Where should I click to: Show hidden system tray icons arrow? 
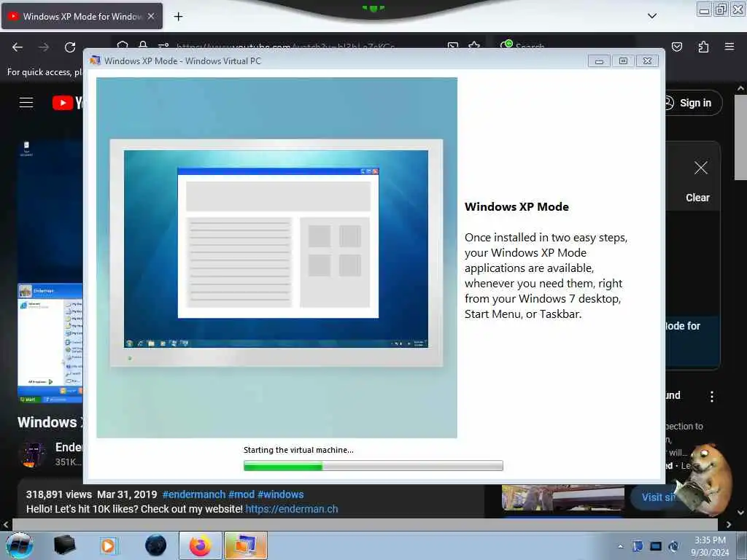tap(620, 546)
